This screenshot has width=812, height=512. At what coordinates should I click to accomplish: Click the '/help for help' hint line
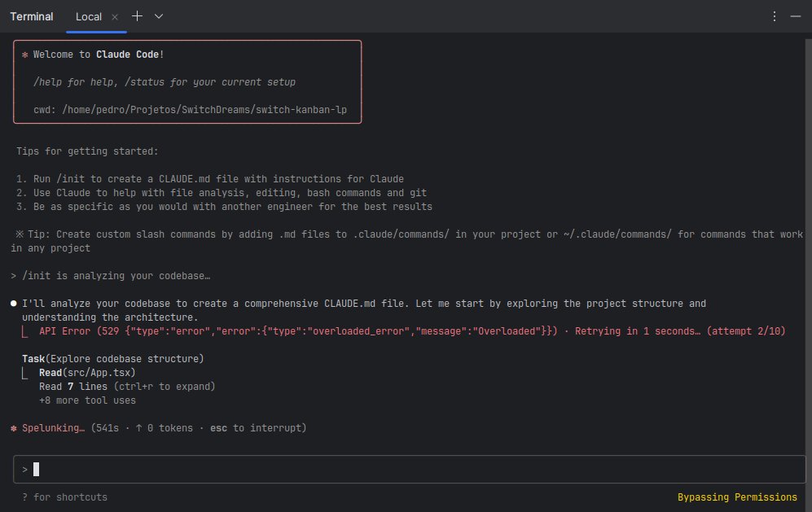click(x=165, y=82)
